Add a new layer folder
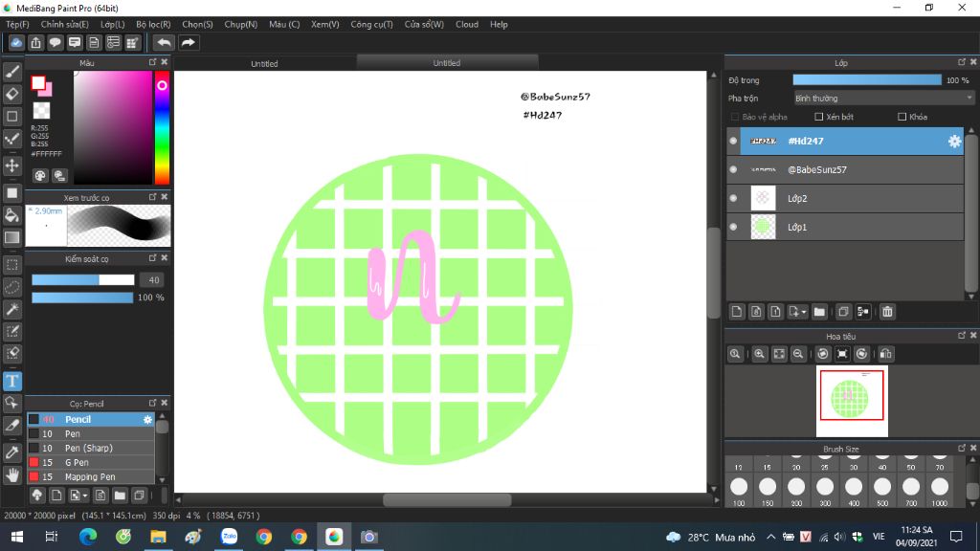980x551 pixels. [819, 312]
